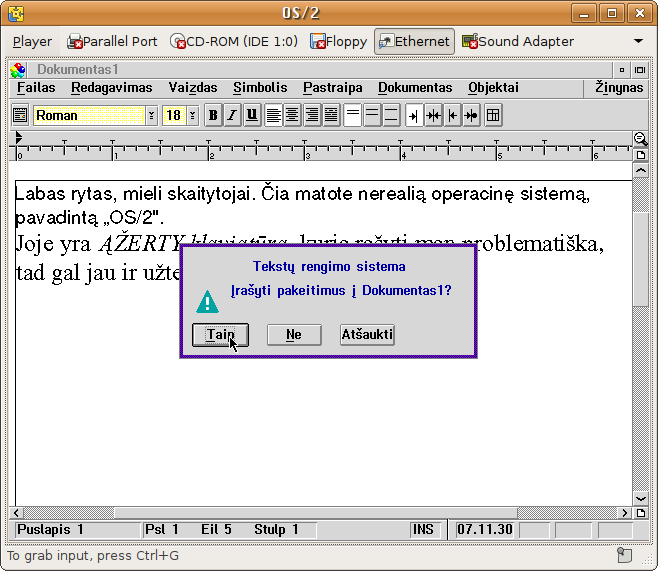Open the Dokumentas menu
This screenshot has height=571, width=658.
415,88
